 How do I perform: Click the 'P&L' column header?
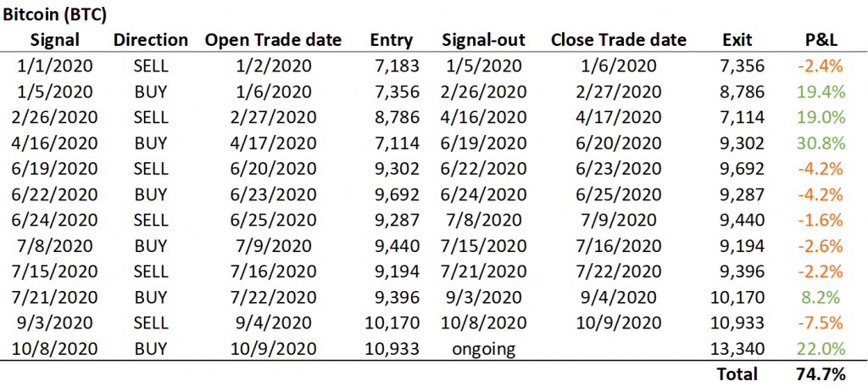(x=822, y=40)
